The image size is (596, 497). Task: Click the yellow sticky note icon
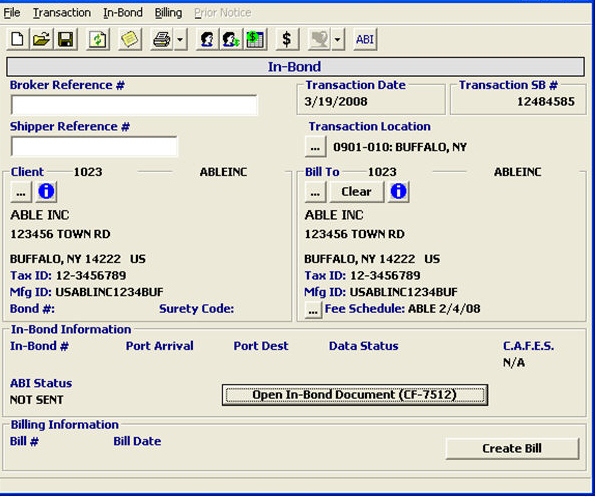click(130, 39)
